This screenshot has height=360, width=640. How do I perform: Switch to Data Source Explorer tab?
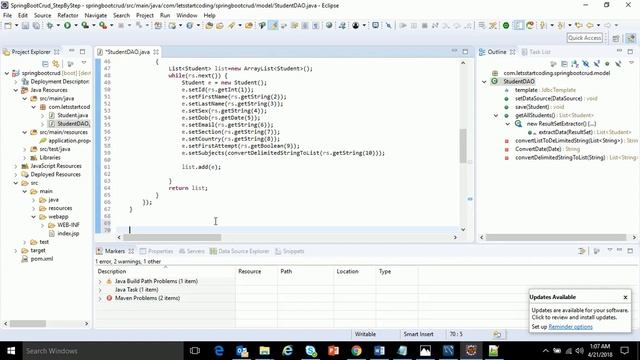coord(240,251)
